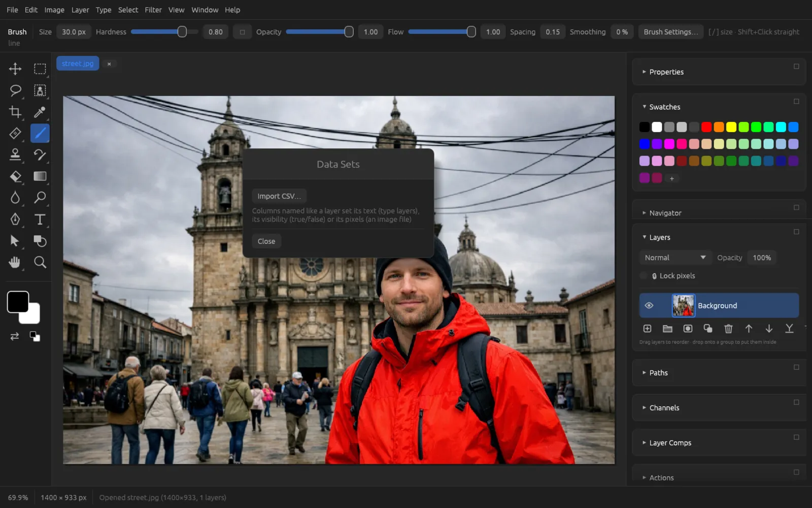Open Brush Settings…
The width and height of the screenshot is (812, 508).
pyautogui.click(x=671, y=32)
